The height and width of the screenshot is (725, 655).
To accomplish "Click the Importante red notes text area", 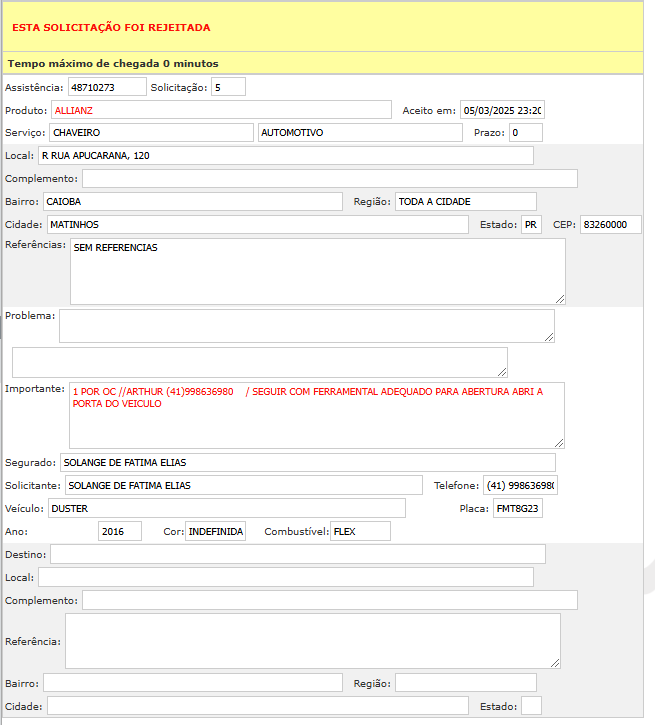I will pyautogui.click(x=316, y=414).
